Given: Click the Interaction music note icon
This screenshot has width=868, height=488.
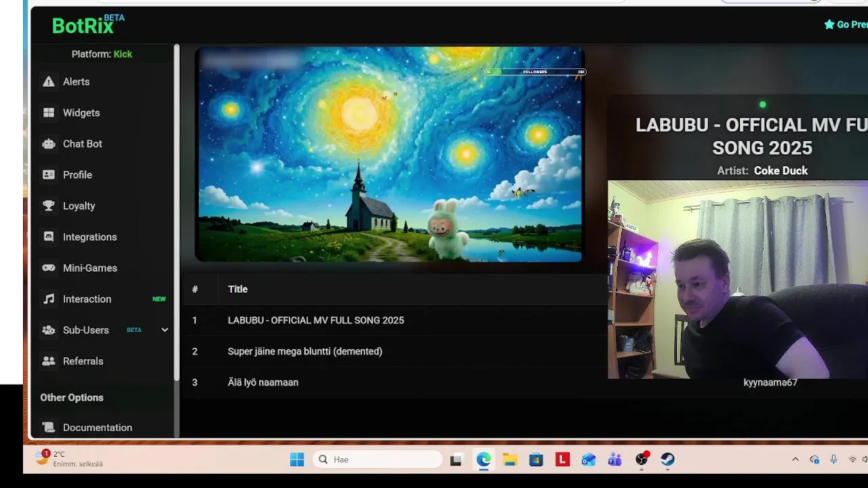Looking at the screenshot, I should (x=49, y=299).
